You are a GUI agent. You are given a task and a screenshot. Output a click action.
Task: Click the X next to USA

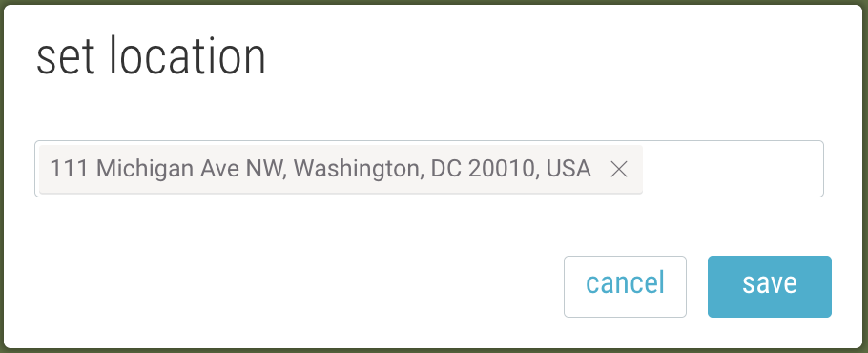coord(618,169)
